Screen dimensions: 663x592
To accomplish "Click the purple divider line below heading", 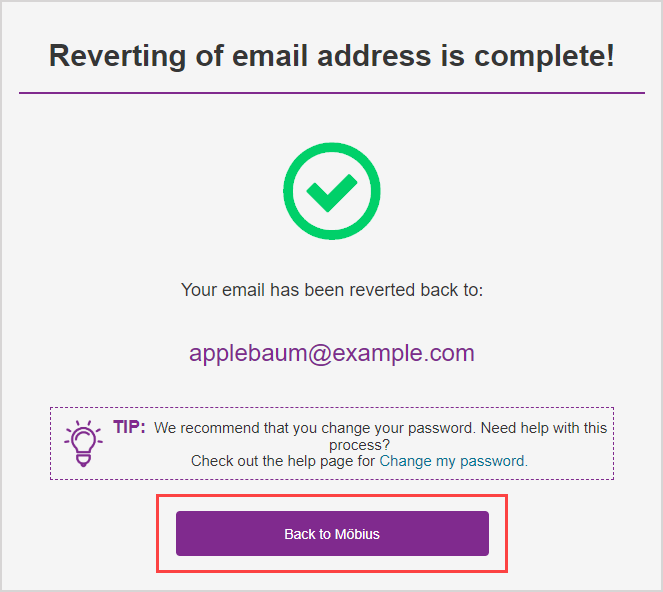I will (x=331, y=93).
